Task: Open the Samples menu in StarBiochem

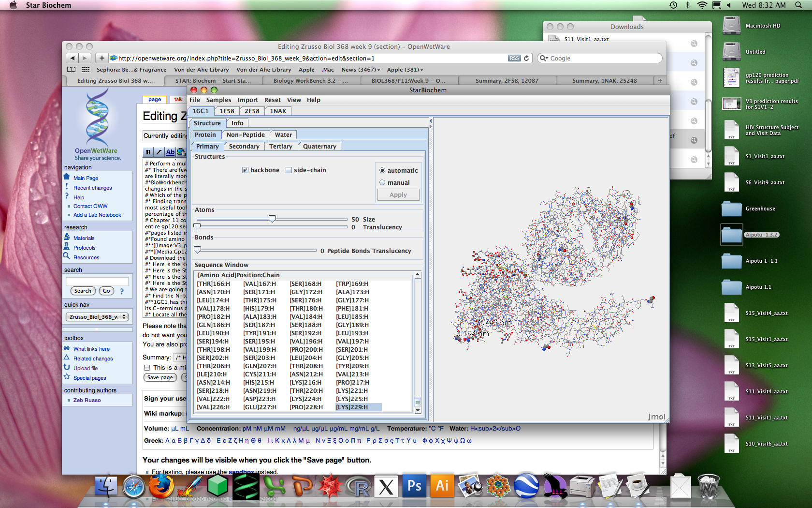Action: click(218, 100)
